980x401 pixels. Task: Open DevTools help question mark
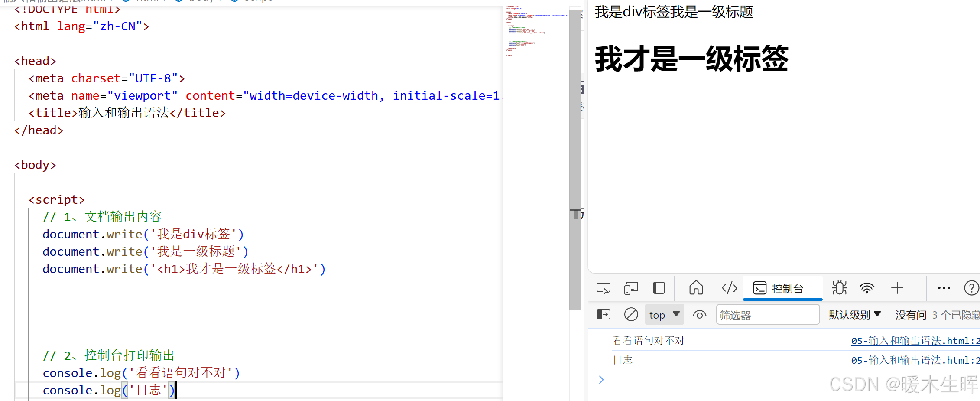pyautogui.click(x=971, y=288)
